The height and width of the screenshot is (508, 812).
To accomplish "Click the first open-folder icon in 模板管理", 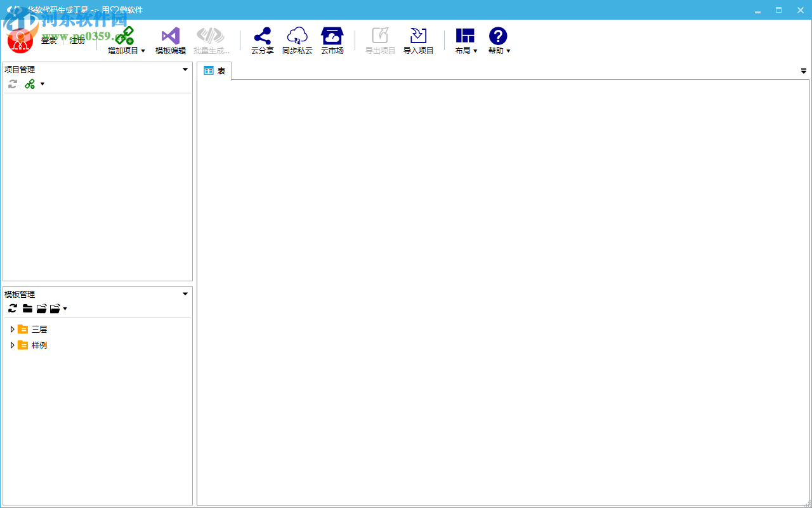I will point(41,309).
